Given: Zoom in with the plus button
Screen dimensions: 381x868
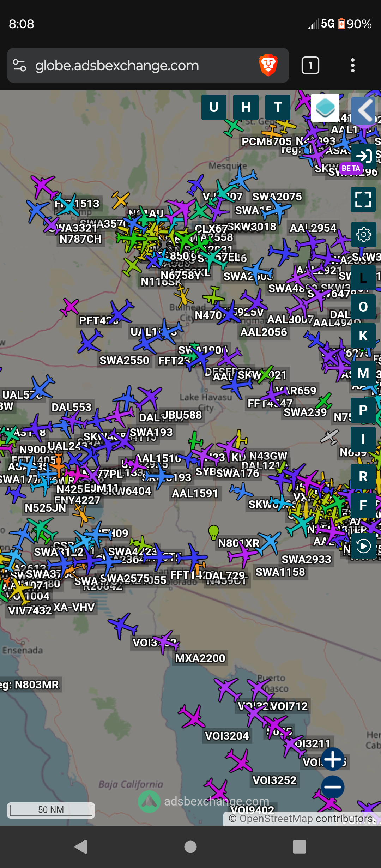Looking at the screenshot, I should tap(333, 759).
